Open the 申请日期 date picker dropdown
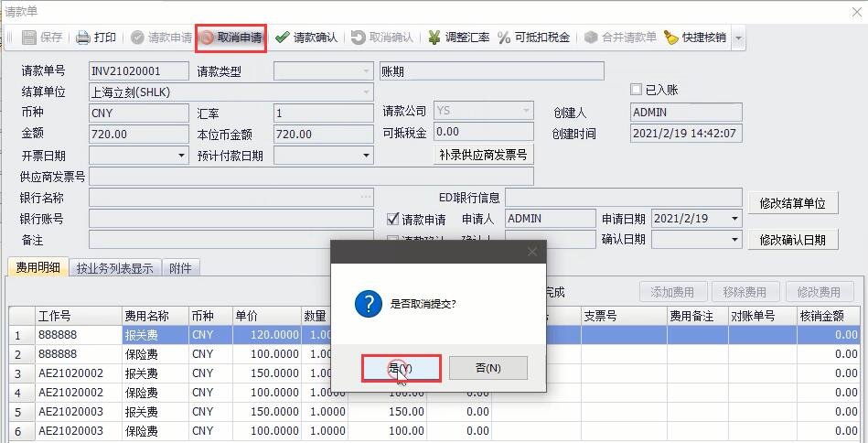 click(734, 219)
